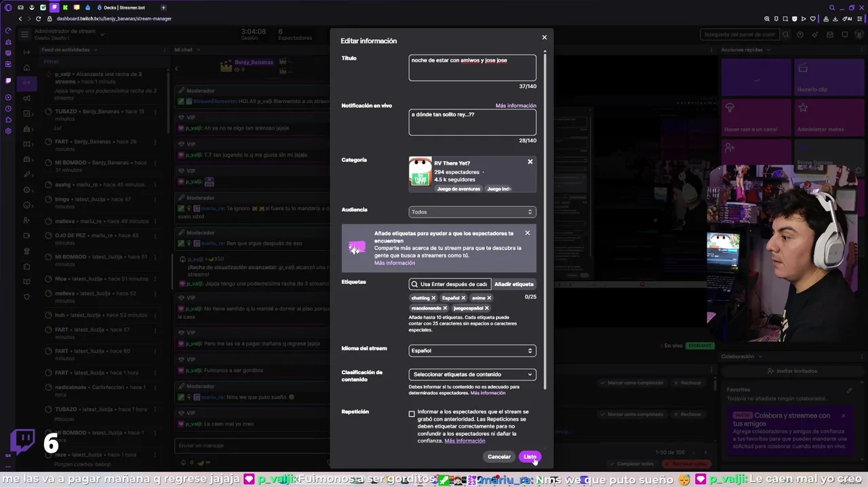Image resolution: width=868 pixels, height=488 pixels.
Task: Open the Audiencia dropdown
Action: click(x=472, y=212)
